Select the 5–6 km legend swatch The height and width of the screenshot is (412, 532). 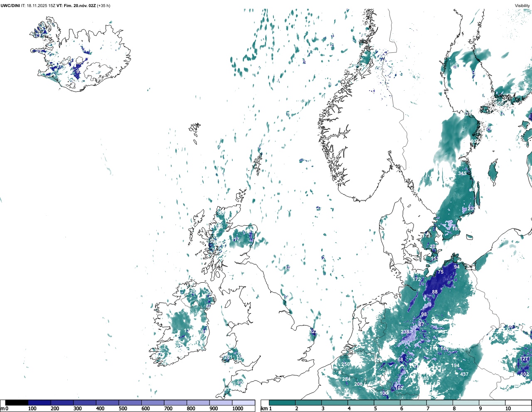click(x=387, y=402)
